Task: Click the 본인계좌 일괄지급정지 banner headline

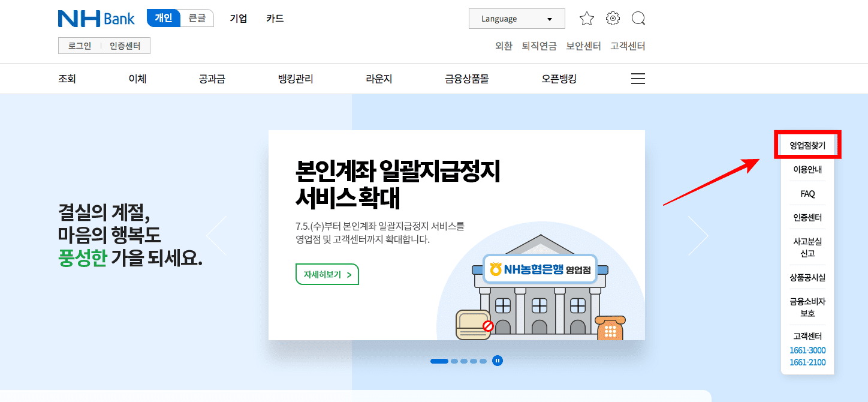Action: tap(397, 184)
